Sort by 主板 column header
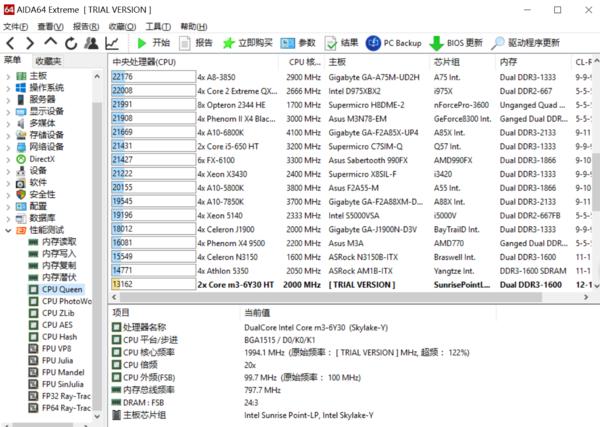Image resolution: width=600 pixels, height=427 pixels. point(378,62)
